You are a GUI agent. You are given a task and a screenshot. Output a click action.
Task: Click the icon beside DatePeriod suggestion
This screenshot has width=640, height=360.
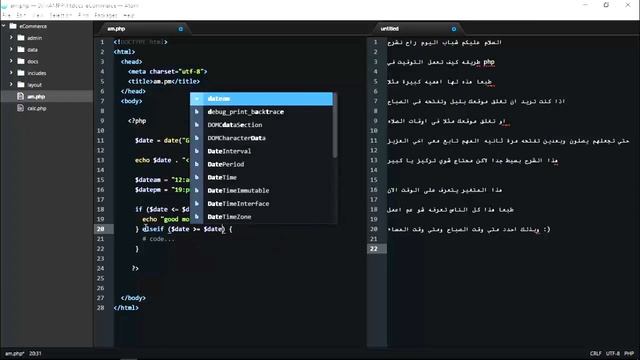(197, 164)
